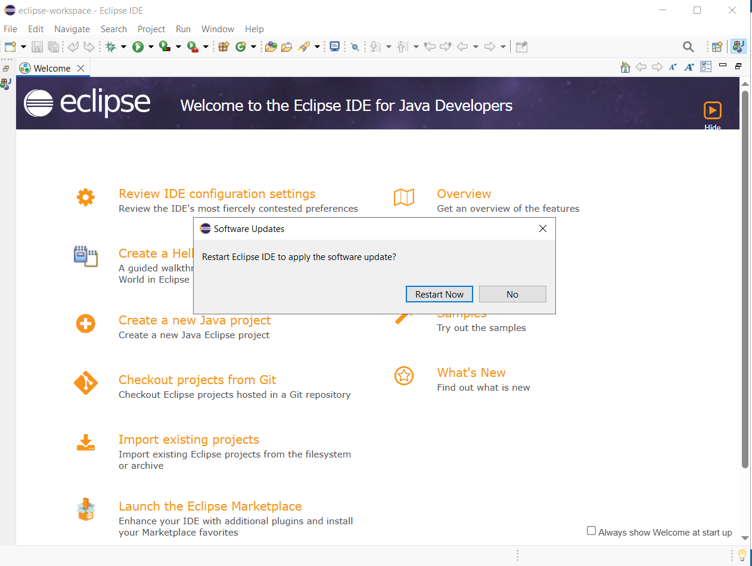Click the Toggle Word Wrap pin icon
The height and width of the screenshot is (566, 752).
[x=355, y=47]
